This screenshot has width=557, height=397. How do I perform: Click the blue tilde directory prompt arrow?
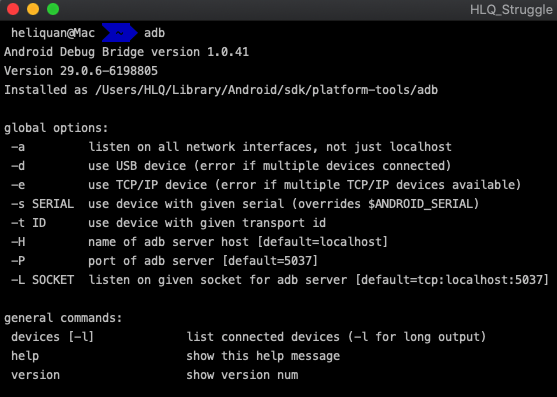[x=120, y=33]
